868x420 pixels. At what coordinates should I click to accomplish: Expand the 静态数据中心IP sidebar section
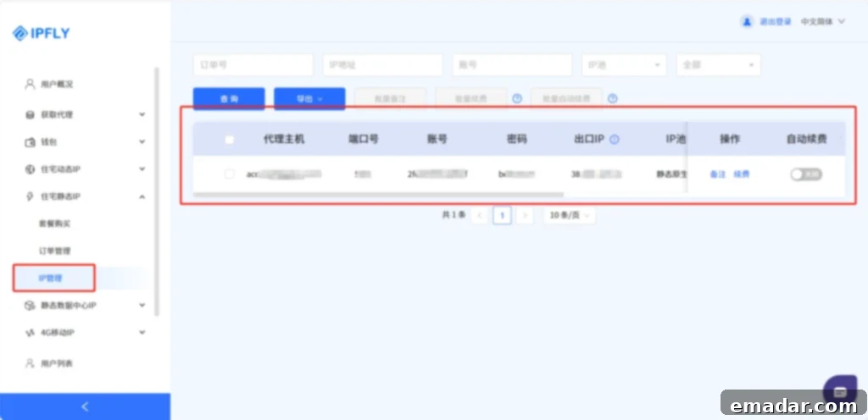click(x=142, y=305)
